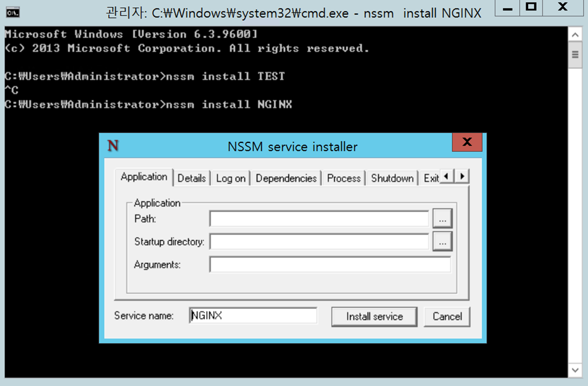The height and width of the screenshot is (386, 588).
Task: Browse for the application Path
Action: 442,218
